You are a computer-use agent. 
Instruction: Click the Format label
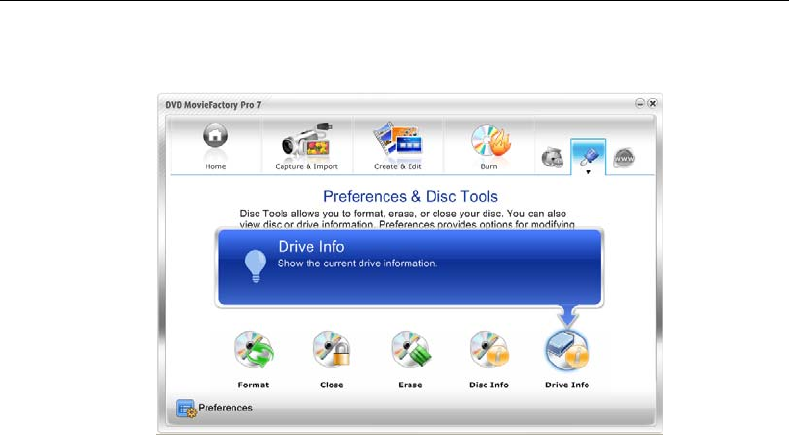tap(253, 385)
